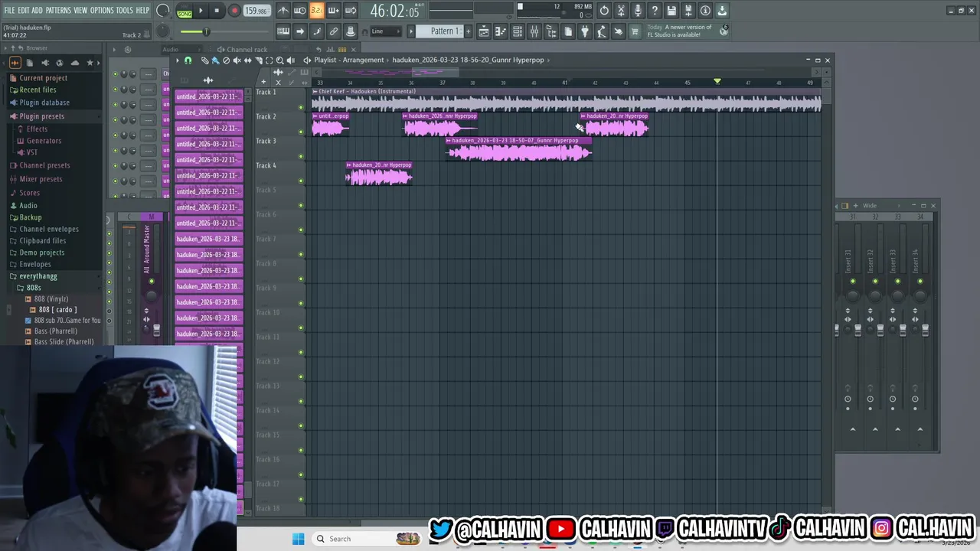Viewport: 980px width, 551px height.
Task: Open the Current project browser item
Action: (43, 78)
